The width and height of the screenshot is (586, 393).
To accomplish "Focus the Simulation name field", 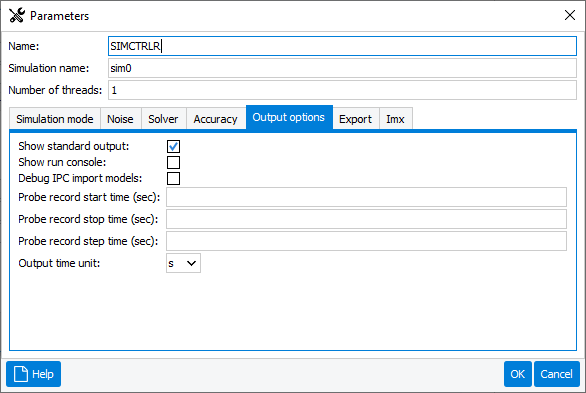I will [x=342, y=68].
